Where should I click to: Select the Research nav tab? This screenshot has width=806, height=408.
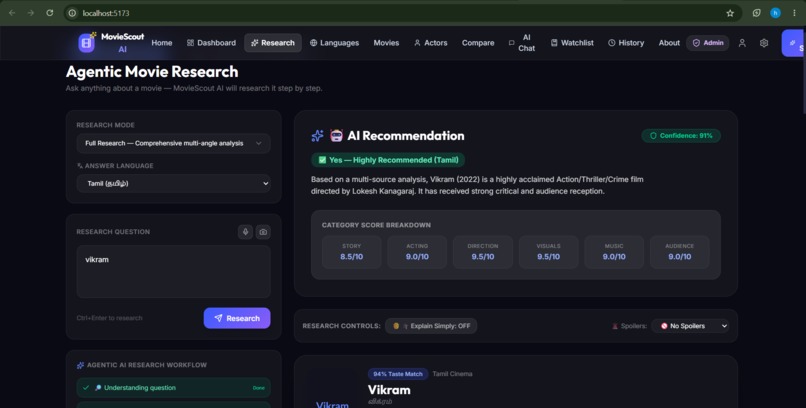click(273, 43)
